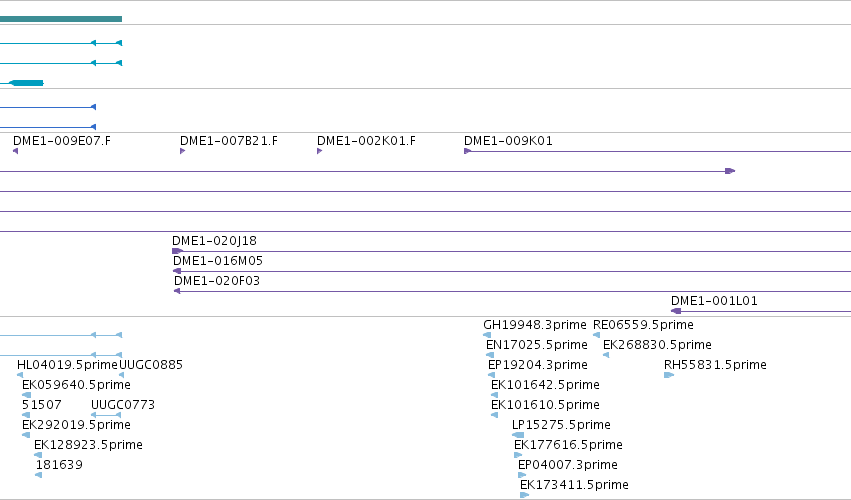This screenshot has width=851, height=500.
Task: Click the arrow glyph under 181639
Action: pyautogui.click(x=39, y=475)
